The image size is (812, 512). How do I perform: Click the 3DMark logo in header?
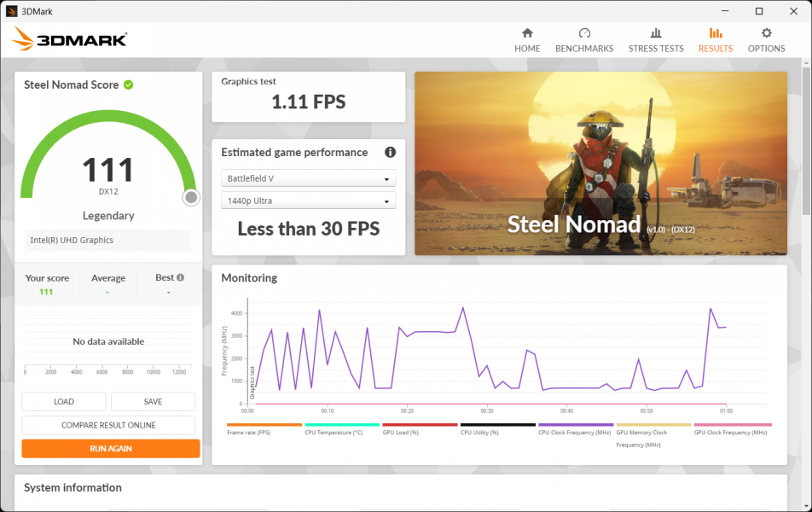click(x=70, y=39)
